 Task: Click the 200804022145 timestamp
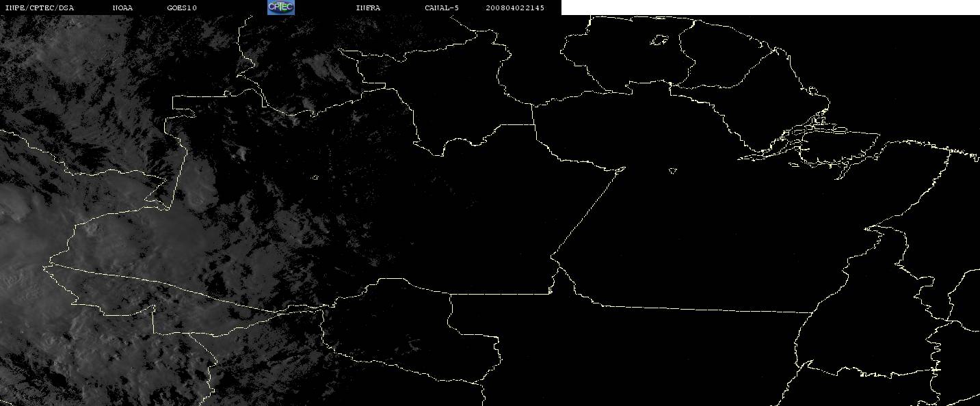pos(515,8)
